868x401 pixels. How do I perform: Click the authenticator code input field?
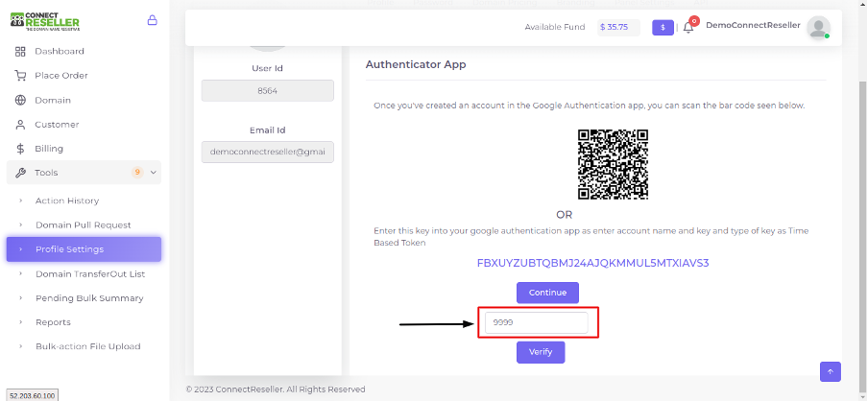pyautogui.click(x=537, y=322)
